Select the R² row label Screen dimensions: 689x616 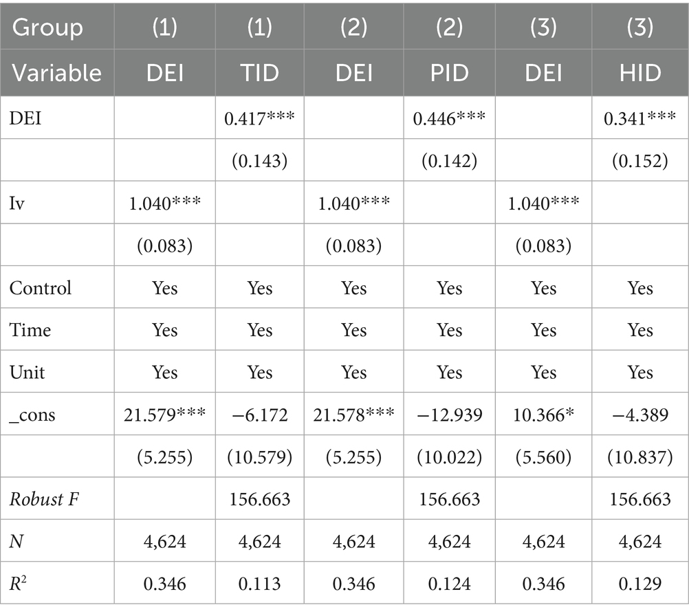point(18,583)
